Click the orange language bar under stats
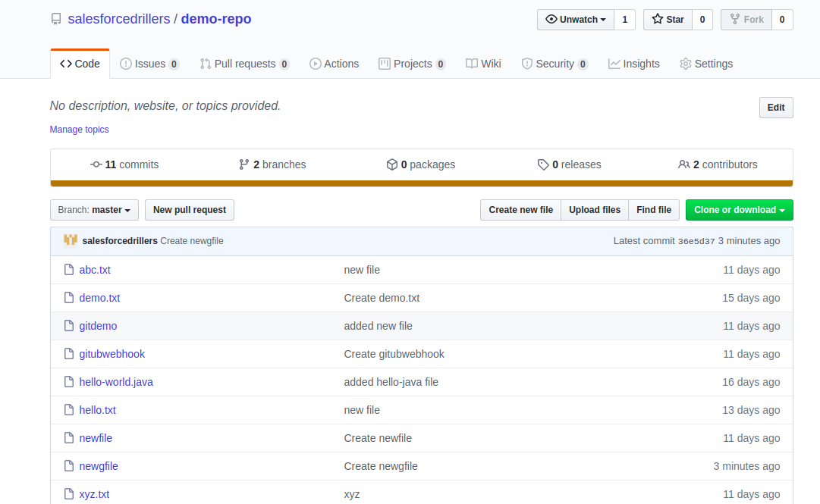Screen dimensions: 820x504 (x=422, y=183)
